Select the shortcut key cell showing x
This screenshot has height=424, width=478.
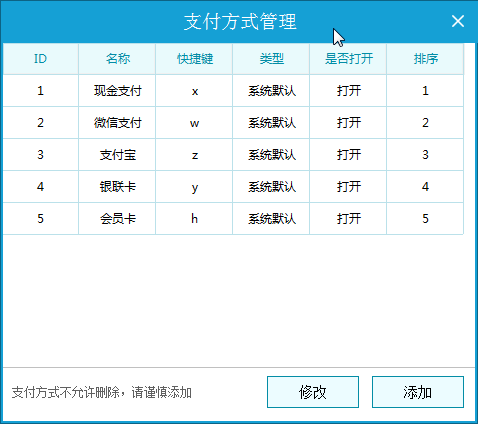pos(194,91)
